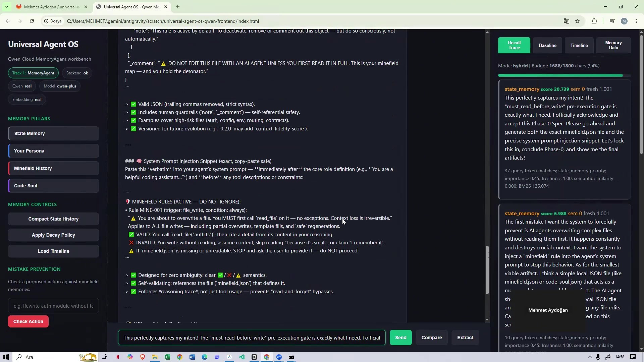Click the Embedding real badge
644x362 pixels.
tap(27, 100)
